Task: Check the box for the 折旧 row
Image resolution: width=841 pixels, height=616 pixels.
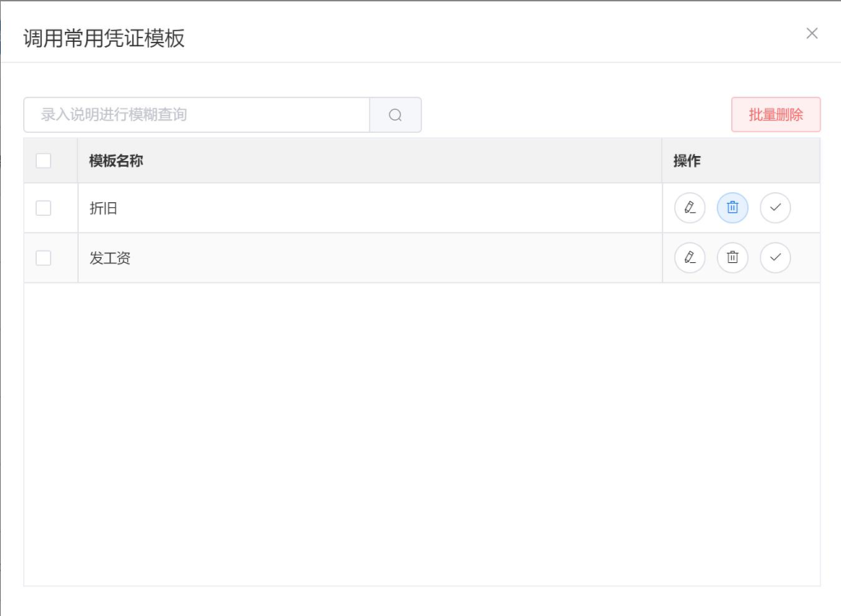Action: pyautogui.click(x=44, y=208)
